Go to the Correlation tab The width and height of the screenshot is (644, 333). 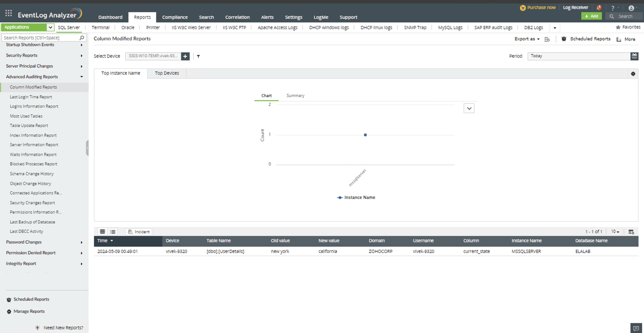pyautogui.click(x=237, y=17)
